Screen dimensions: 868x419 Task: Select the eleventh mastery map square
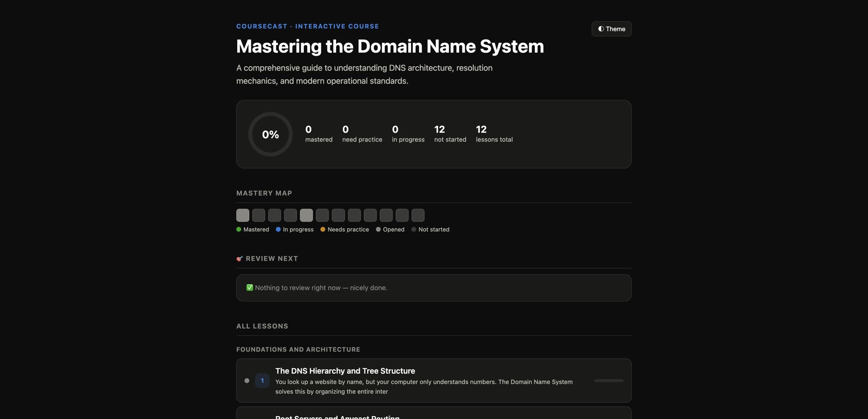pos(402,215)
